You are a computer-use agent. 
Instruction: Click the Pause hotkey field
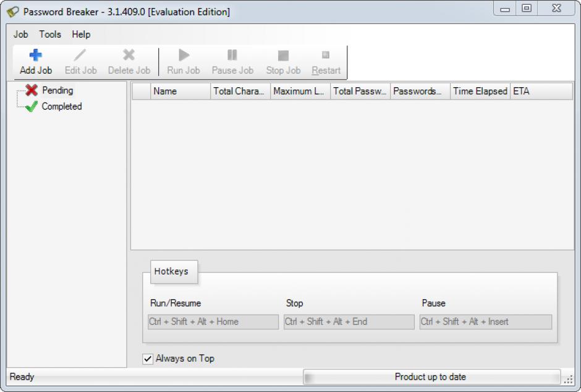[486, 322]
